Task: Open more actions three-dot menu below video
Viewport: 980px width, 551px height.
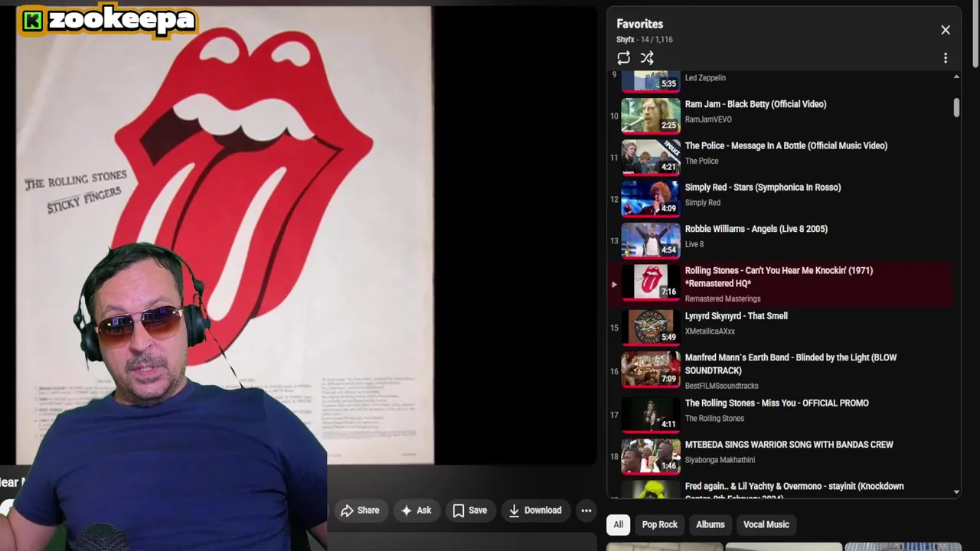Action: 586,510
